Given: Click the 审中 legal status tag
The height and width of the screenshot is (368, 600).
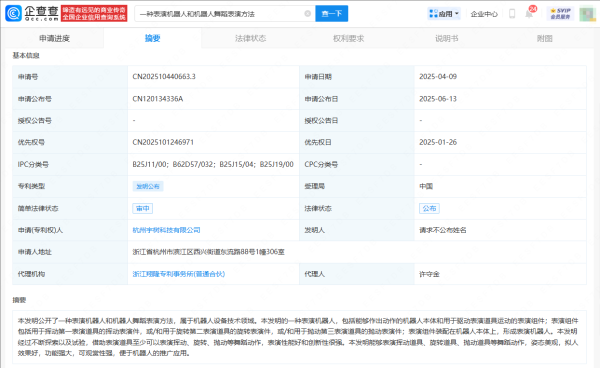Looking at the screenshot, I should 142,208.
